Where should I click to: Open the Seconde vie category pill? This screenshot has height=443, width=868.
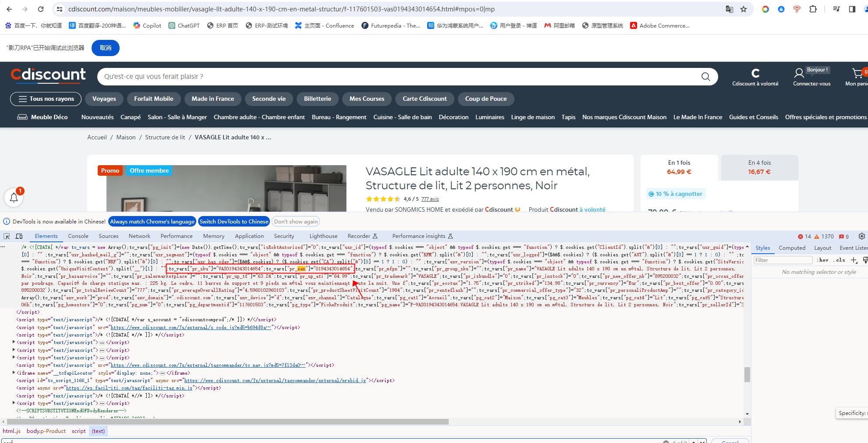tap(269, 99)
